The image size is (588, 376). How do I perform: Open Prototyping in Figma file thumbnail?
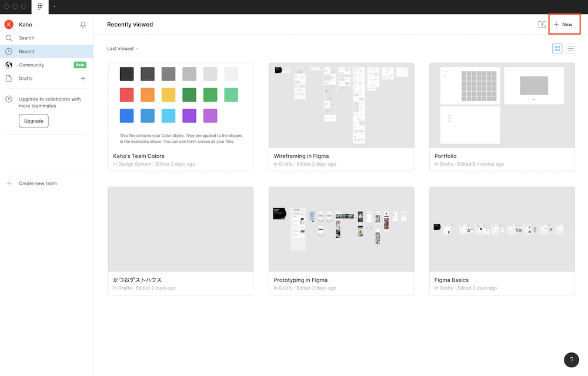341,230
